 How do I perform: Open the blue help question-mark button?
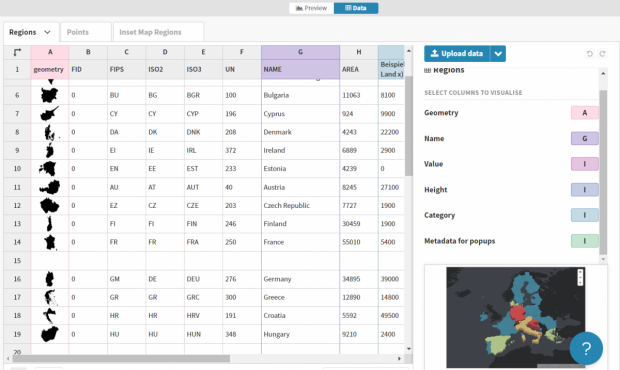tap(586, 348)
